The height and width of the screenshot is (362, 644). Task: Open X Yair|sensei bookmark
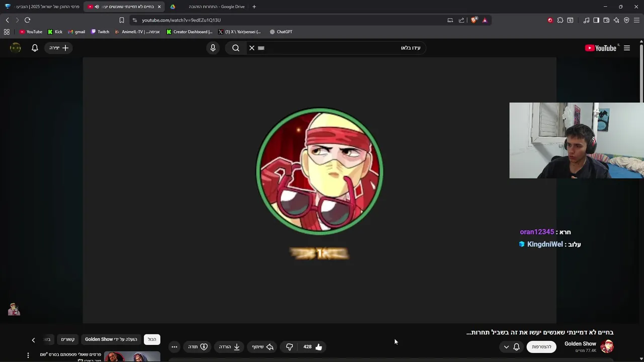(239, 32)
